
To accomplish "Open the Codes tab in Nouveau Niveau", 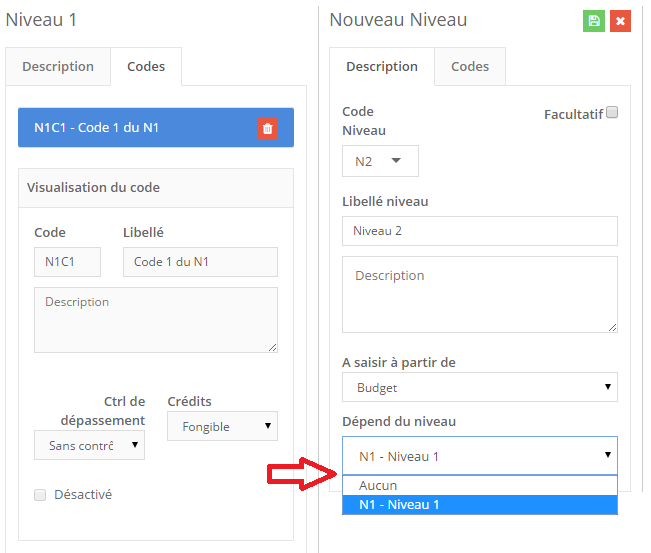I will [470, 67].
